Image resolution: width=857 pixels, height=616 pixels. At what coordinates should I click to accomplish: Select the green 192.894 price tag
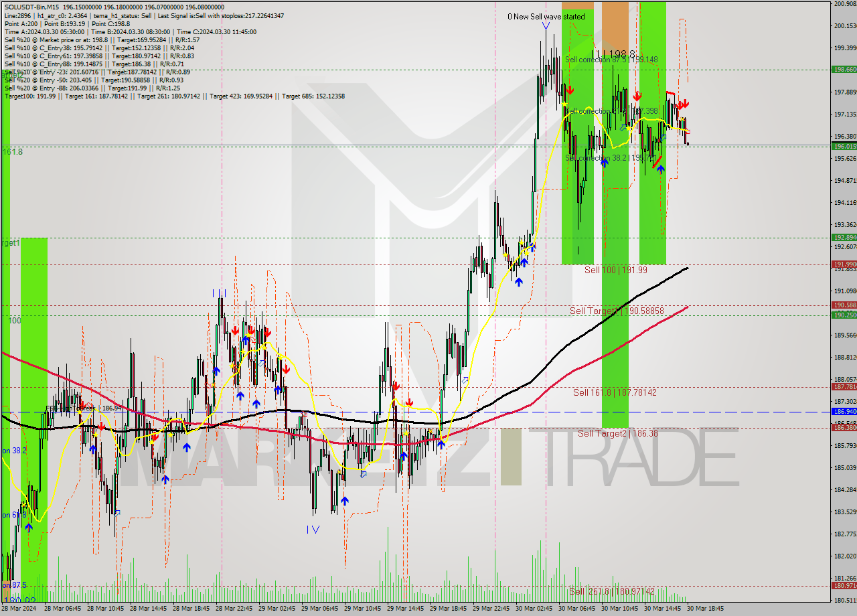pyautogui.click(x=844, y=238)
